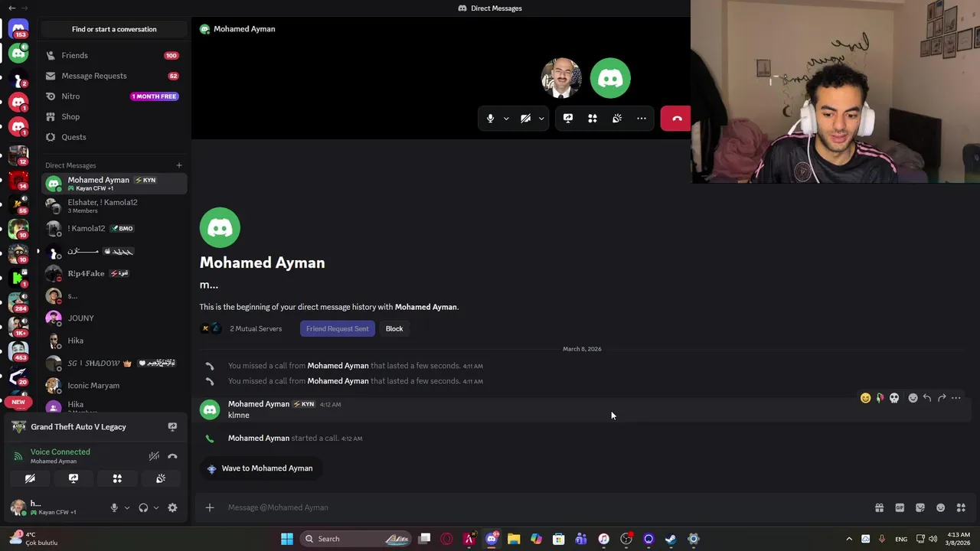Forward the klmne message
The image size is (980, 551).
tap(942, 398)
